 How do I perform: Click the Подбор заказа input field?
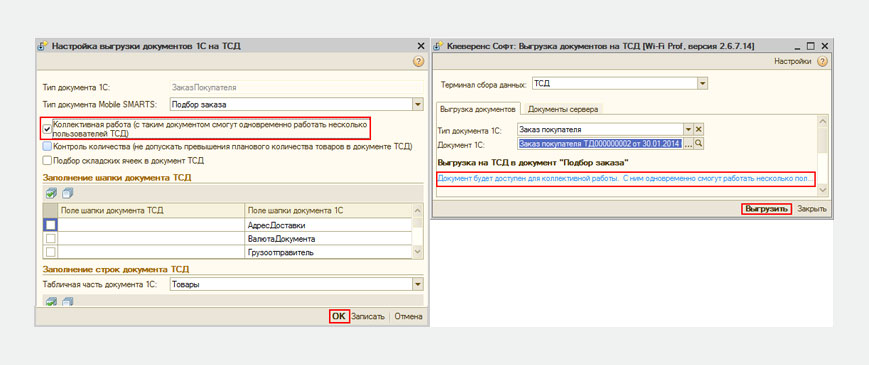coord(290,104)
